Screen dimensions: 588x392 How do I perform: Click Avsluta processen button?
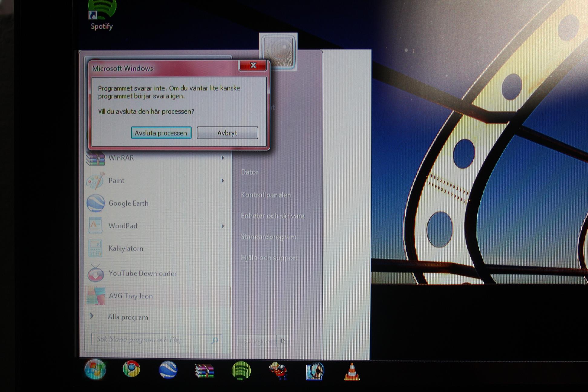coord(161,133)
